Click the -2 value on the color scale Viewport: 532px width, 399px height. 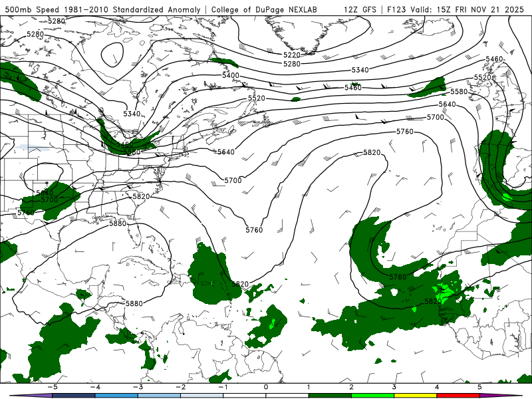click(x=180, y=387)
